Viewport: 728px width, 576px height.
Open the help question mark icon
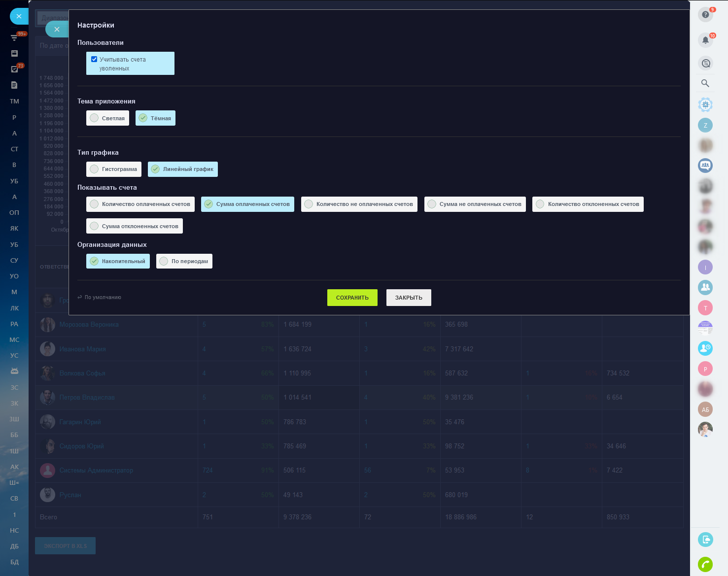705,15
